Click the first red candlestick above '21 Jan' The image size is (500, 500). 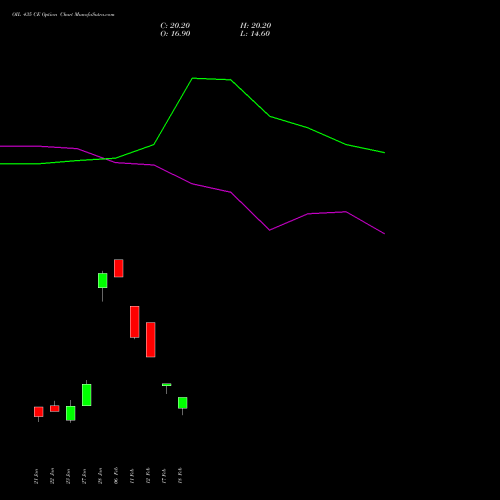(x=39, y=412)
